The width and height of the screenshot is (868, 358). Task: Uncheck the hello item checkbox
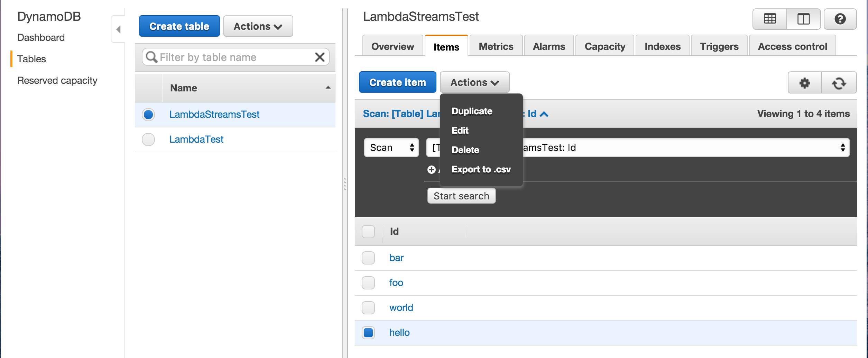368,333
